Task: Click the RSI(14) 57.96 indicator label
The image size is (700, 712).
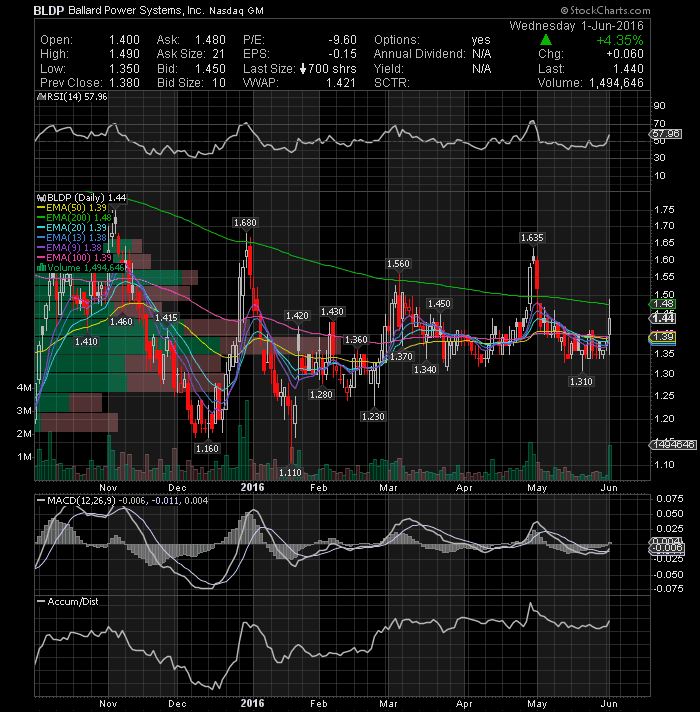Action: pos(77,97)
